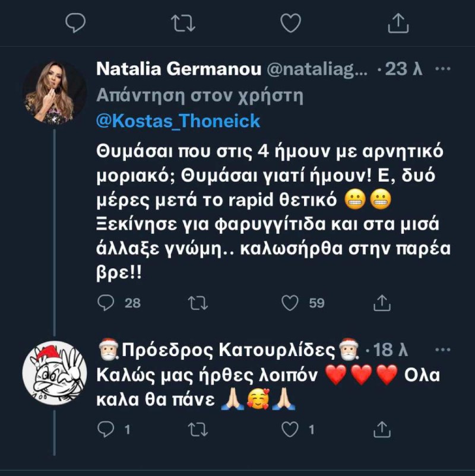The height and width of the screenshot is (476, 475).
Task: Reply to the main tweet
Action: click(x=74, y=23)
